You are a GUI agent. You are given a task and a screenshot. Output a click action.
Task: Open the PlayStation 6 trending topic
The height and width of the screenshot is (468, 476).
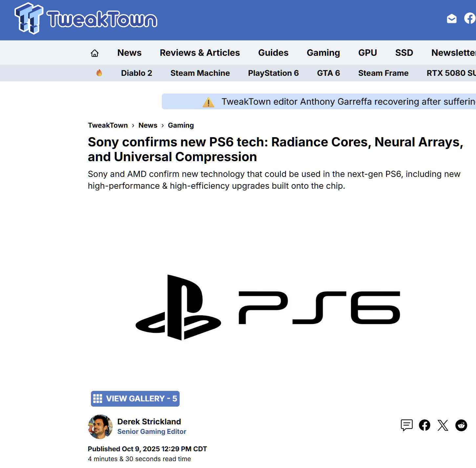pyautogui.click(x=273, y=73)
